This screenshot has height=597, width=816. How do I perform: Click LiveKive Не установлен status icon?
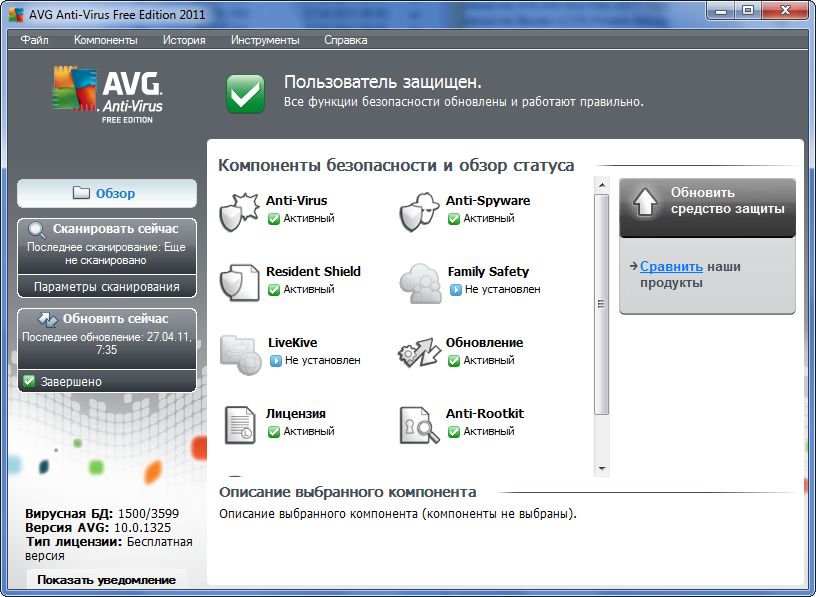[275, 360]
